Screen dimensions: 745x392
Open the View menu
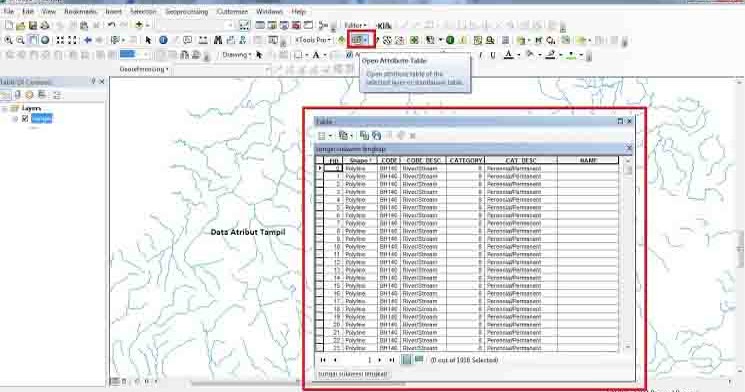click(48, 11)
